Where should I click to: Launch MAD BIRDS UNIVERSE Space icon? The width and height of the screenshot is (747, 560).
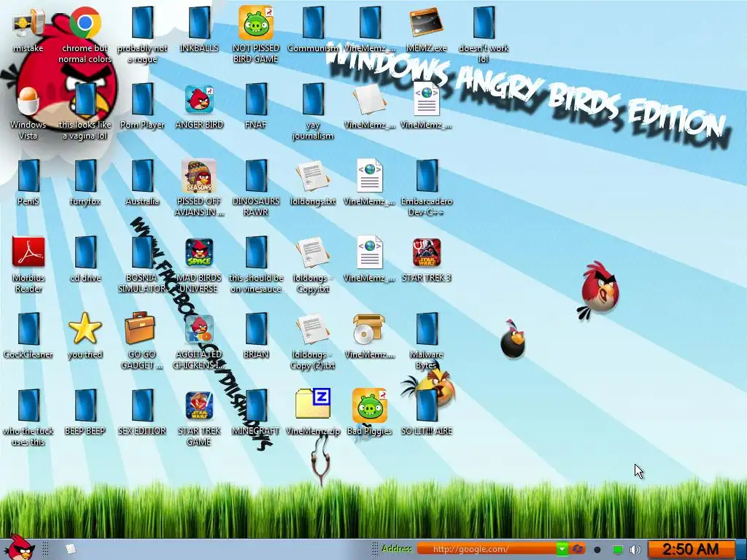coord(199,252)
